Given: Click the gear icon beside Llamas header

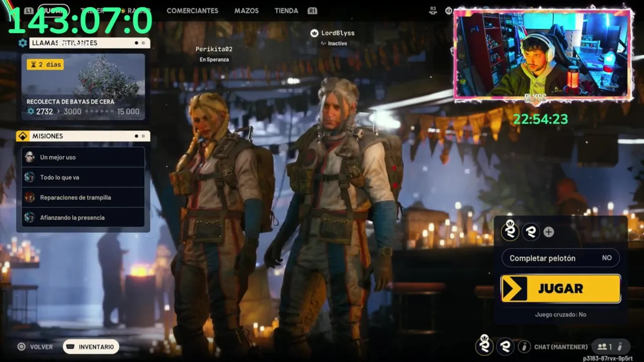Looking at the screenshot, I should click(x=23, y=43).
